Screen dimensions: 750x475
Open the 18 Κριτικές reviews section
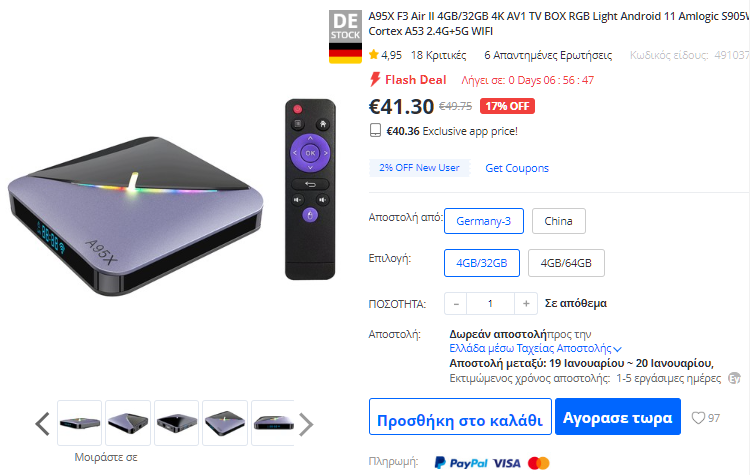(439, 55)
